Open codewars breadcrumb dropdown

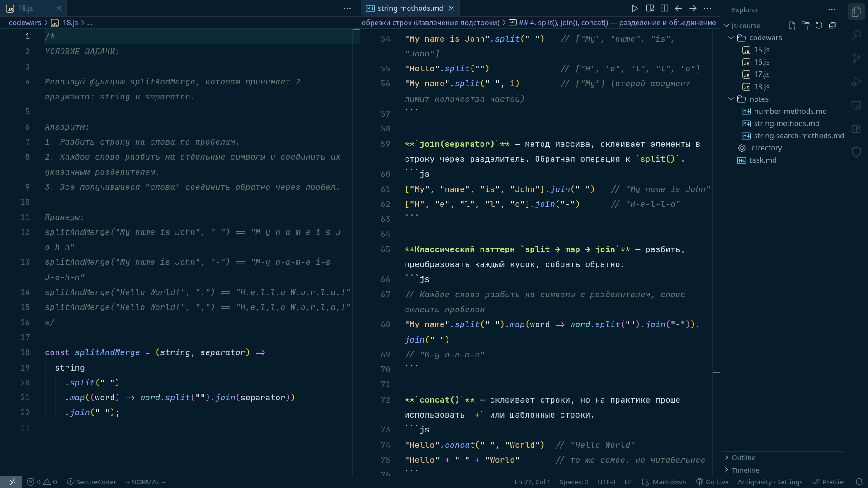[25, 23]
